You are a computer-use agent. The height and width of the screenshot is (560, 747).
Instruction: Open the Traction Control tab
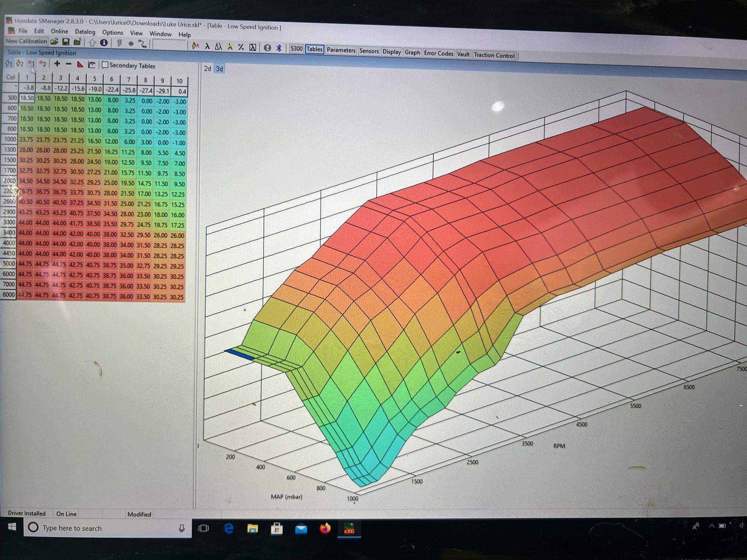[x=494, y=55]
